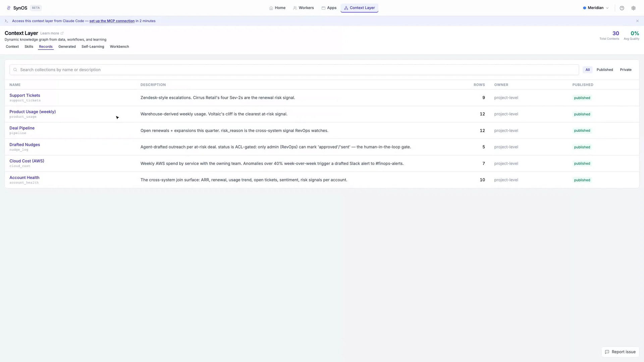
Task: Open the Account Health collection
Action: click(24, 178)
